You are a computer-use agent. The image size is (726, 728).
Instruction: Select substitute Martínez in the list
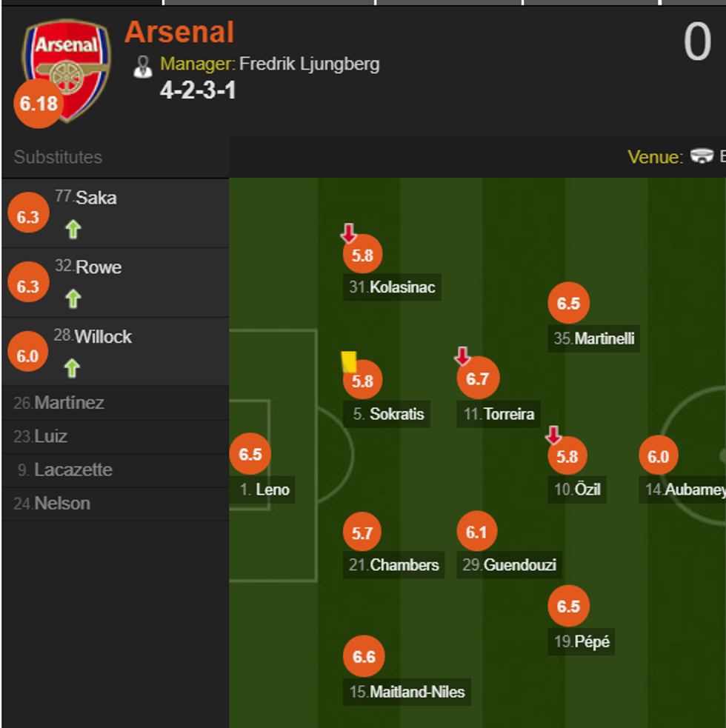point(69,403)
